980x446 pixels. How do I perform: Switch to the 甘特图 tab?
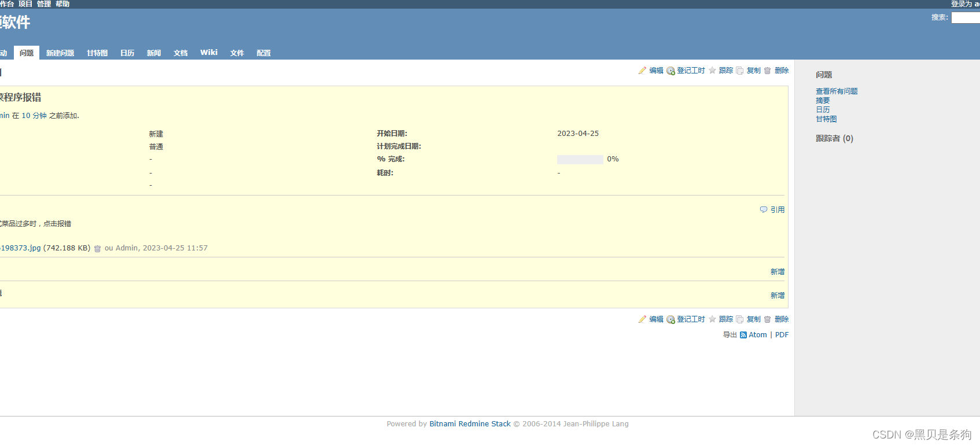[x=97, y=53]
